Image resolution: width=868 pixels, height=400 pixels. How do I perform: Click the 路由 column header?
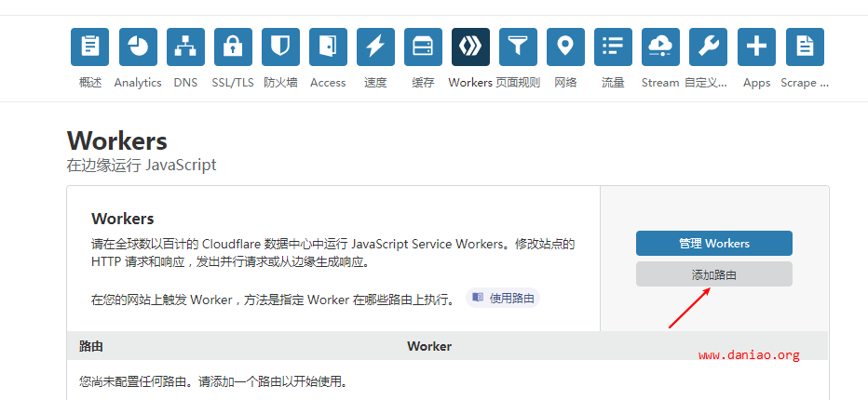pos(91,346)
